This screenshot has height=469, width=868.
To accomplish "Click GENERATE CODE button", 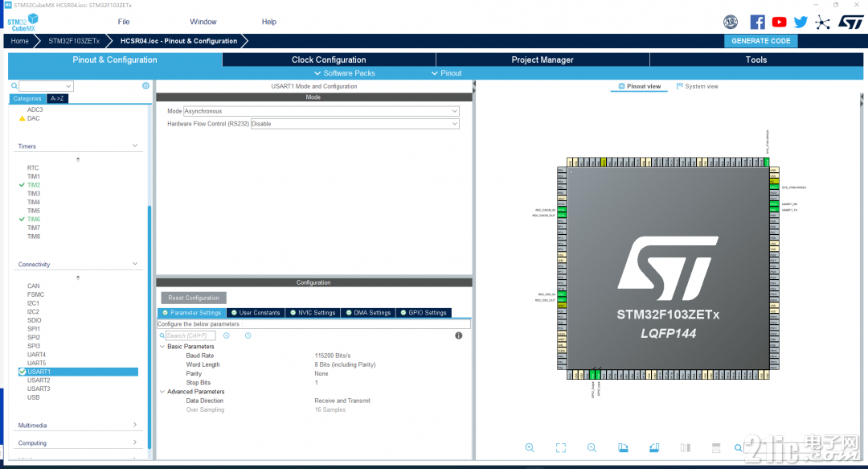I will tap(761, 41).
